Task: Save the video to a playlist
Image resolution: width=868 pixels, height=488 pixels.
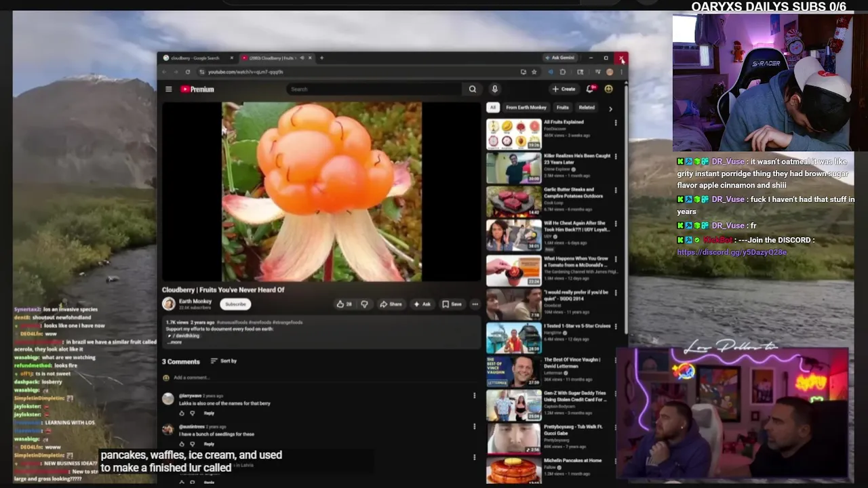Action: [452, 304]
